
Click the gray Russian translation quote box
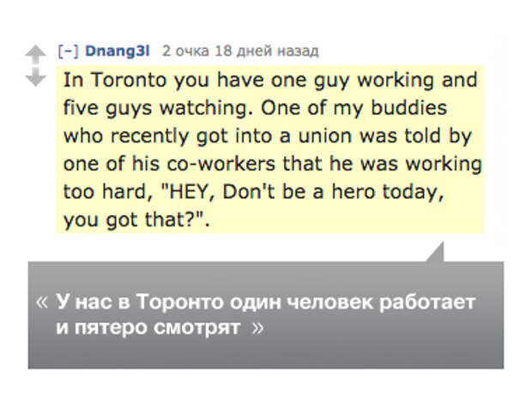click(x=266, y=315)
